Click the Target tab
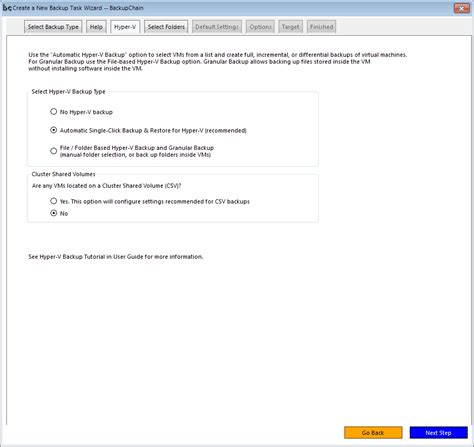Image resolution: width=474 pixels, height=447 pixels. [290, 27]
